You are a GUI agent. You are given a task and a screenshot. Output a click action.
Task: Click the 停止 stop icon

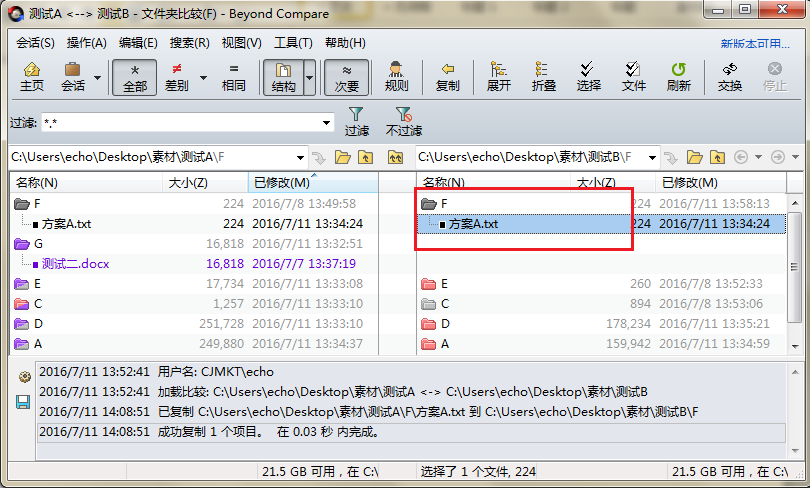click(x=774, y=77)
